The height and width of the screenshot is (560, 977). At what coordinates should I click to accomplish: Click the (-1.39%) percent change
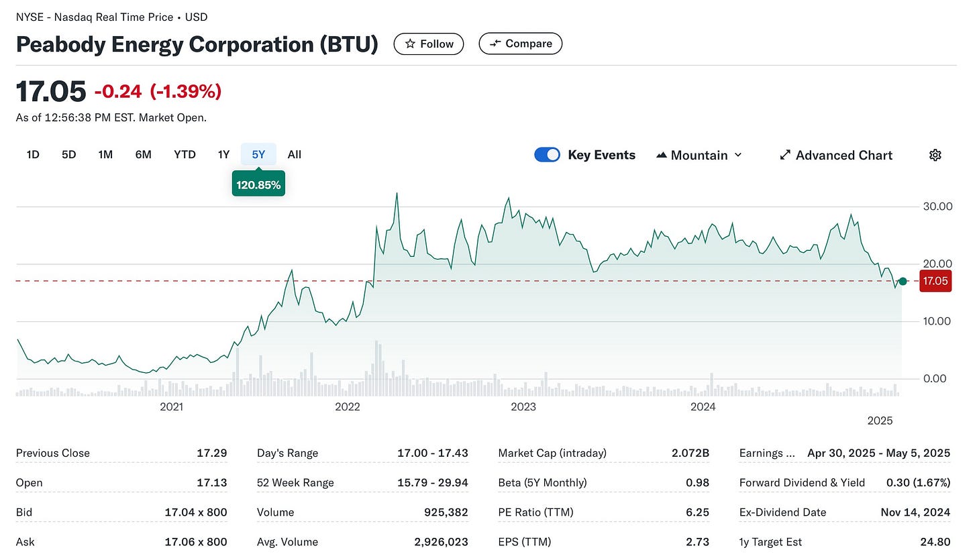click(185, 91)
